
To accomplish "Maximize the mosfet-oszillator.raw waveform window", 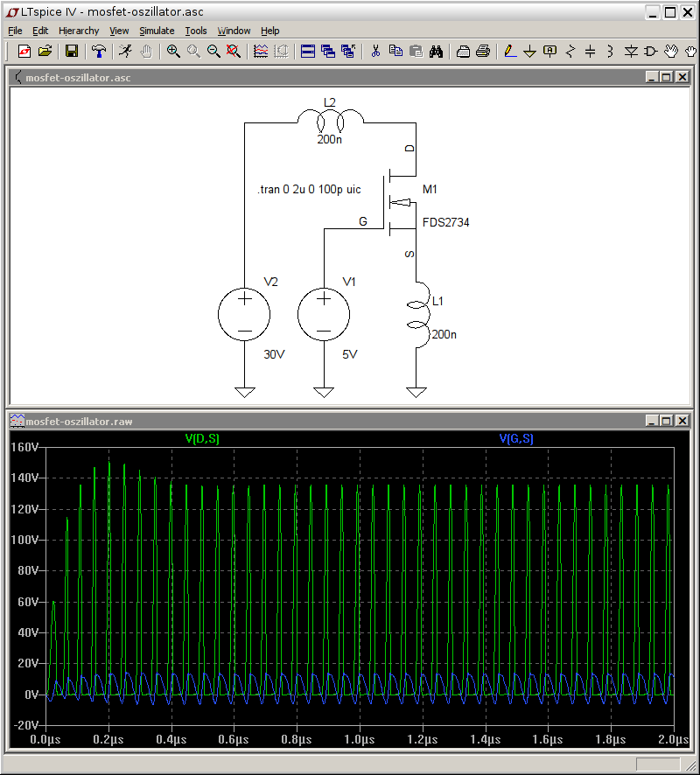I will 666,421.
